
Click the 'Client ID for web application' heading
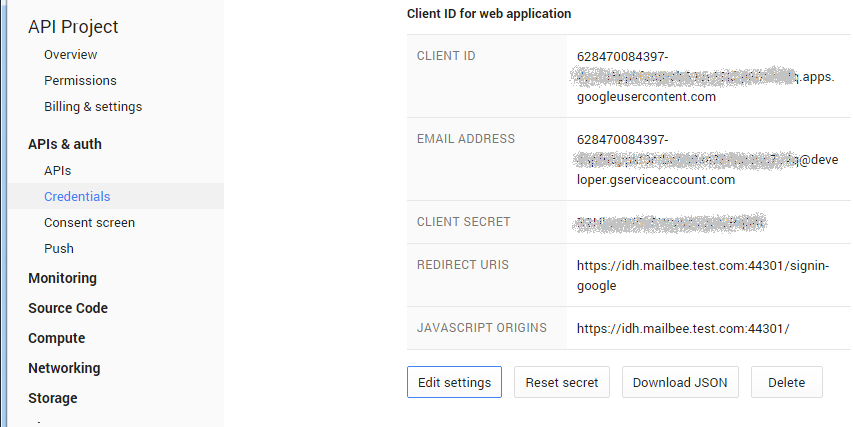point(489,14)
